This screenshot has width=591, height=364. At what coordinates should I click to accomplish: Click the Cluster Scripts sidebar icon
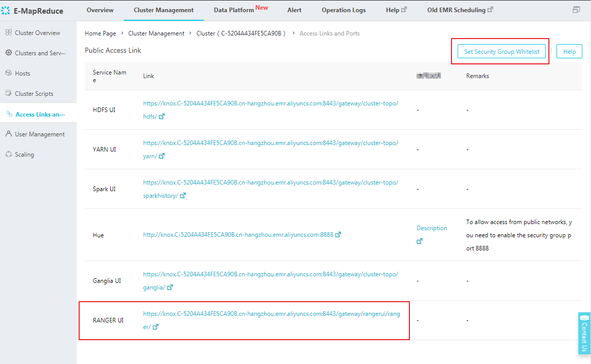9,94
